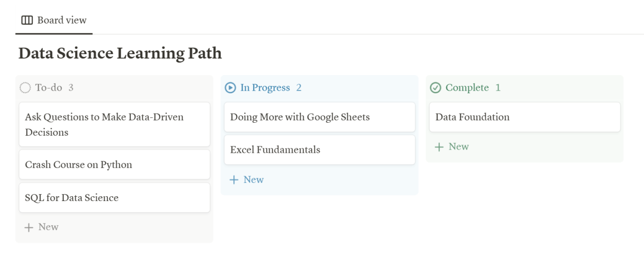
Task: Click the Board view layout icon
Action: (x=27, y=20)
